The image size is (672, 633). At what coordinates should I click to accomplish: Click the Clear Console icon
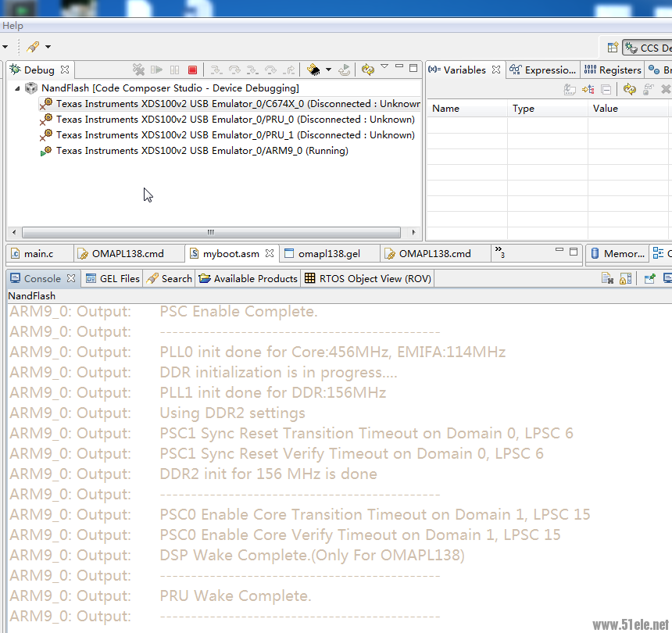[x=607, y=278]
